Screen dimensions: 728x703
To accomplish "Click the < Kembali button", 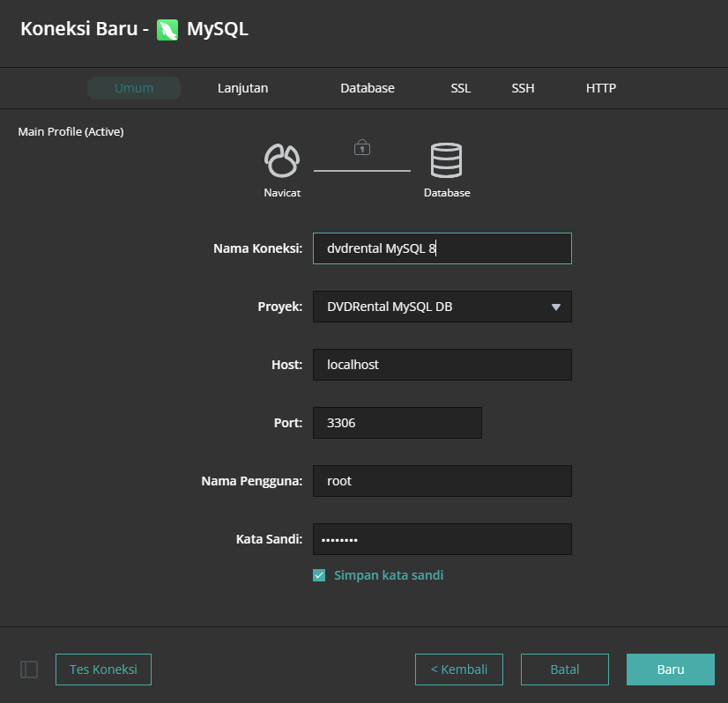I will [458, 670].
